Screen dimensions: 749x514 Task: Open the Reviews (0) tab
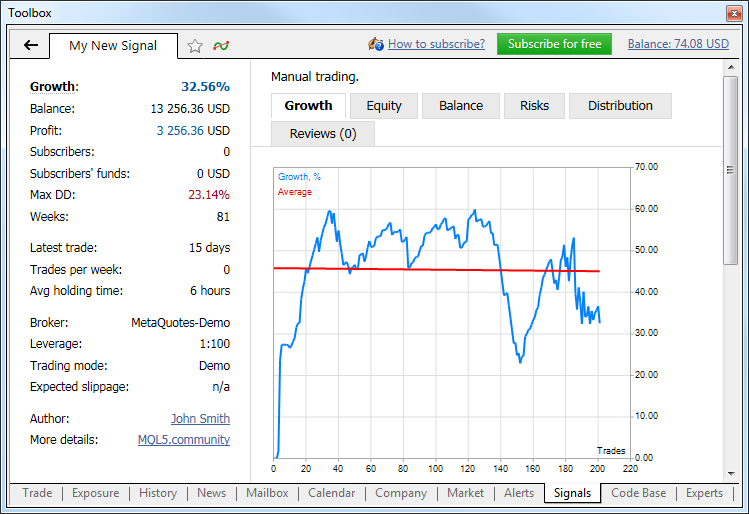pos(322,134)
